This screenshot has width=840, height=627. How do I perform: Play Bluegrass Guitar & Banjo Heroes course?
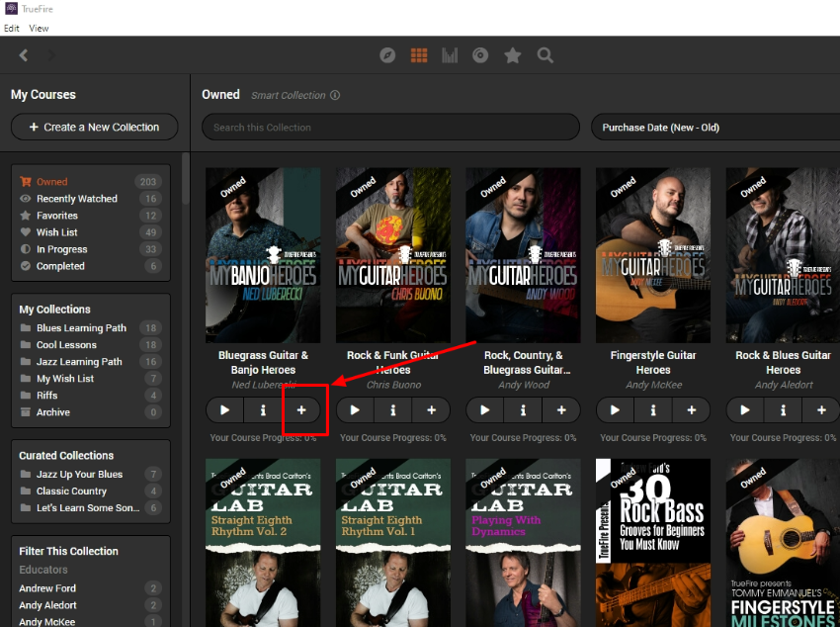pos(225,410)
